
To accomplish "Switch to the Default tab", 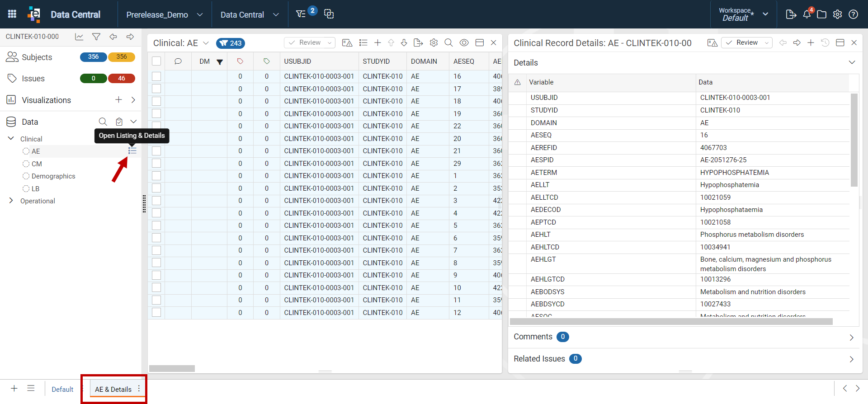I will tap(62, 390).
